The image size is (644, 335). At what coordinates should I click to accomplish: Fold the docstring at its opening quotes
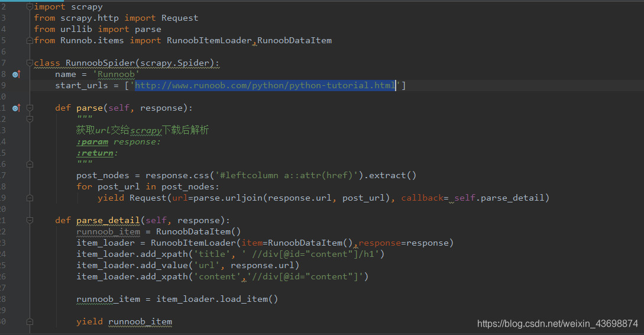30,119
